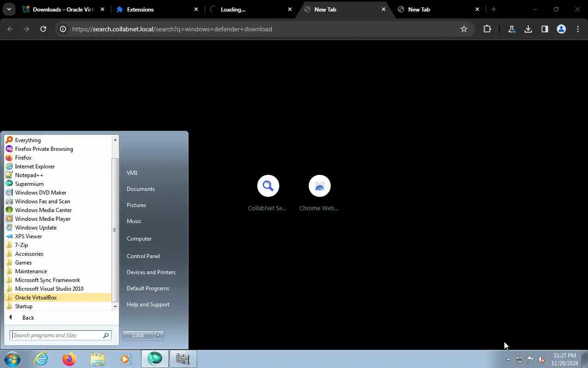Expand the Startup folder
The height and width of the screenshot is (368, 588).
[58, 306]
